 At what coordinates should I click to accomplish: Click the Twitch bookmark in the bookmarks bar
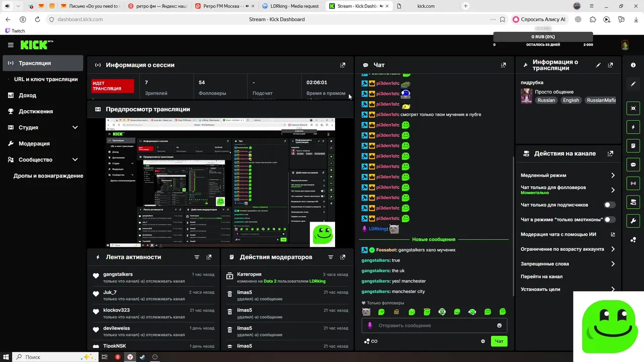(15, 31)
